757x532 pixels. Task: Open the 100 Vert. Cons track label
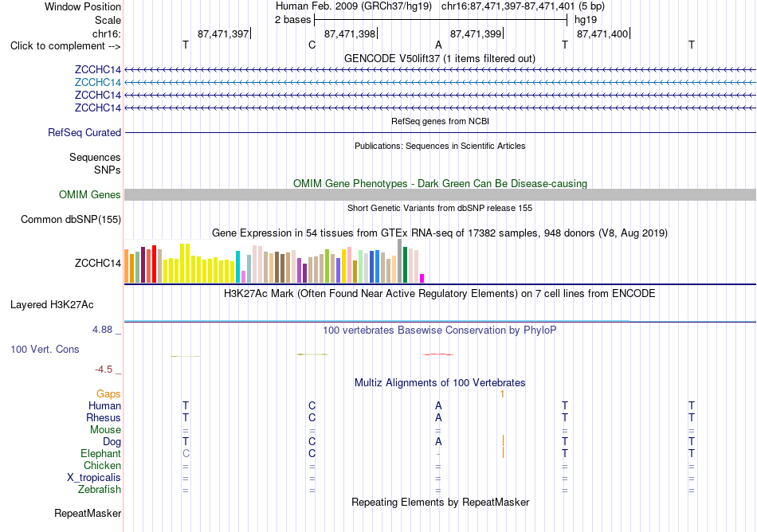(45, 349)
